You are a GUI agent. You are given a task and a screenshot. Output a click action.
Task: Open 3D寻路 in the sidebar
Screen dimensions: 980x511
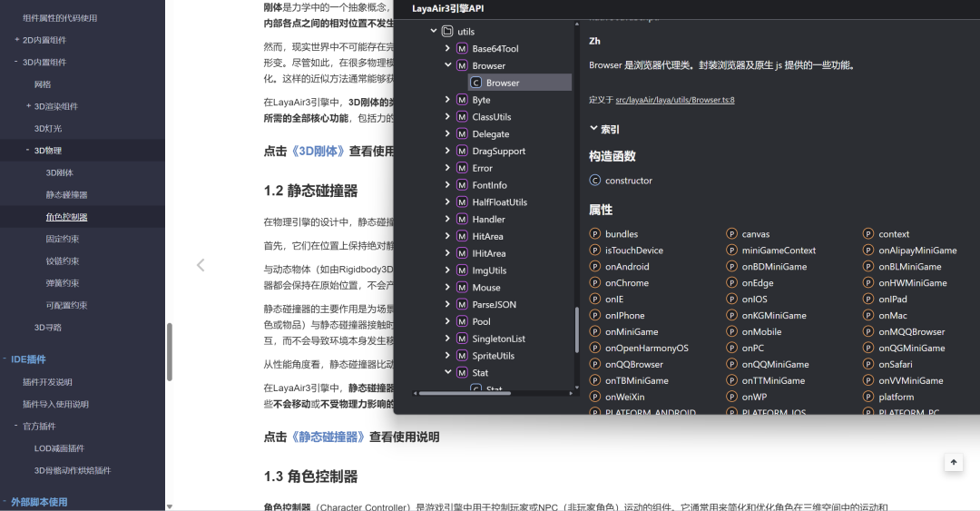[48, 327]
